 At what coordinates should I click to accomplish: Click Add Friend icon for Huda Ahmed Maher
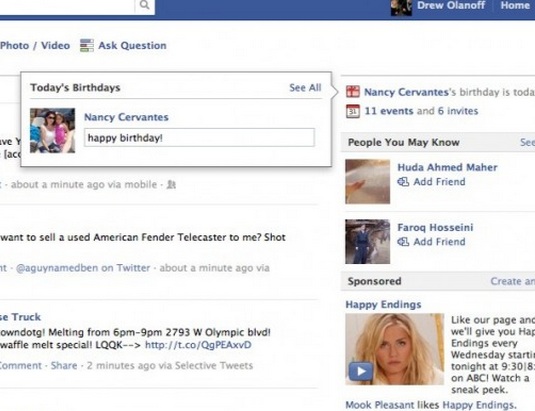(403, 182)
